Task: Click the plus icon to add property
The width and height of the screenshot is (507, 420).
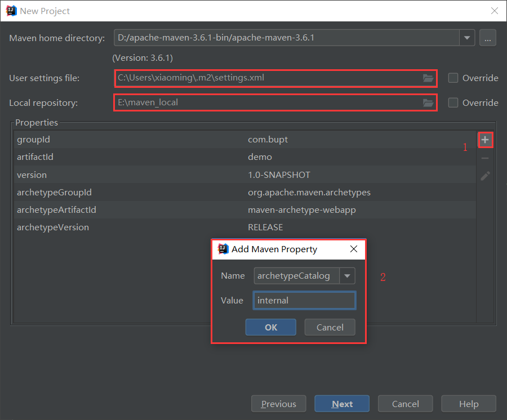Action: [x=485, y=140]
